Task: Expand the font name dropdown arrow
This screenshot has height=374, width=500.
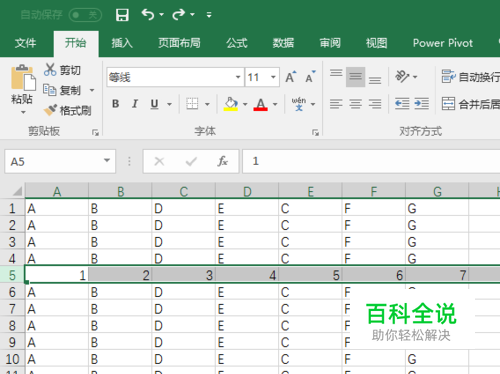Action: (x=238, y=77)
